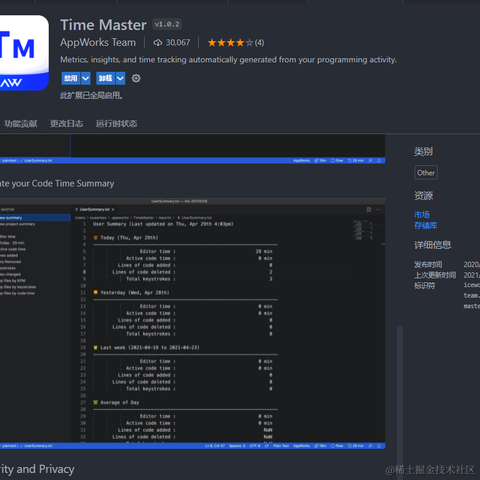Click the 30,067 install count text
Viewport: 480px width, 480px height.
[x=178, y=43]
